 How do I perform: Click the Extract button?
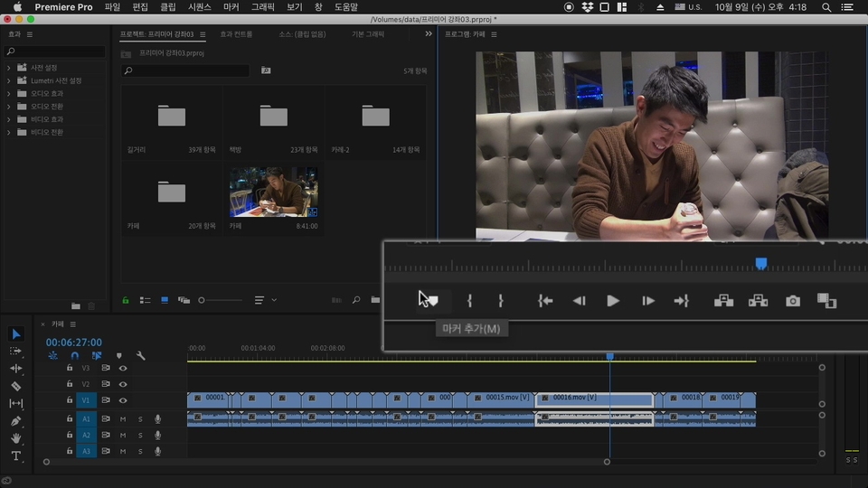point(758,300)
